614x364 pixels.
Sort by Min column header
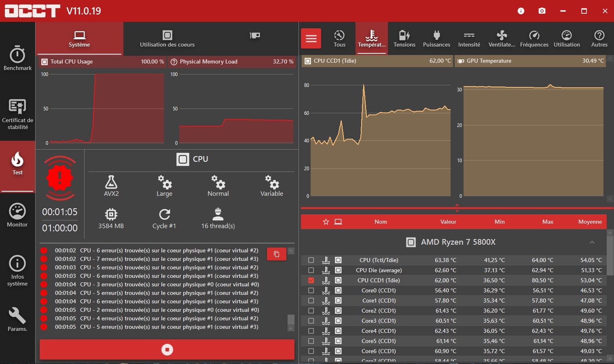pos(500,222)
